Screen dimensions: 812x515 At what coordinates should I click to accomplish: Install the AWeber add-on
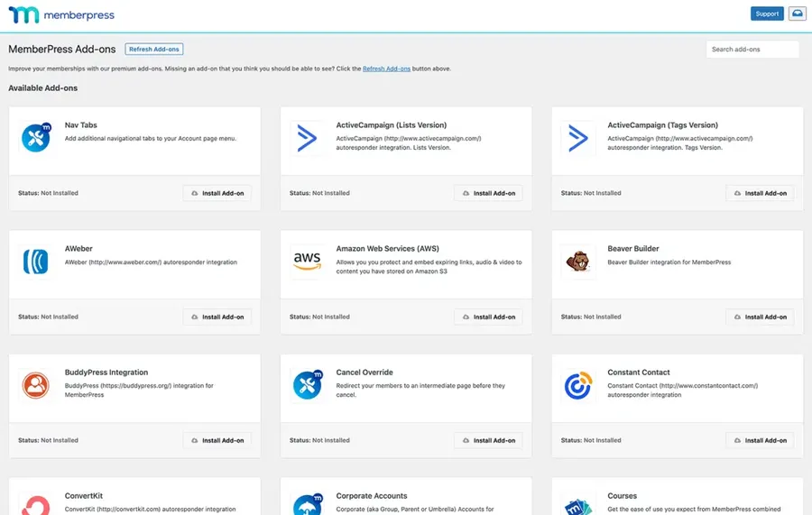217,317
